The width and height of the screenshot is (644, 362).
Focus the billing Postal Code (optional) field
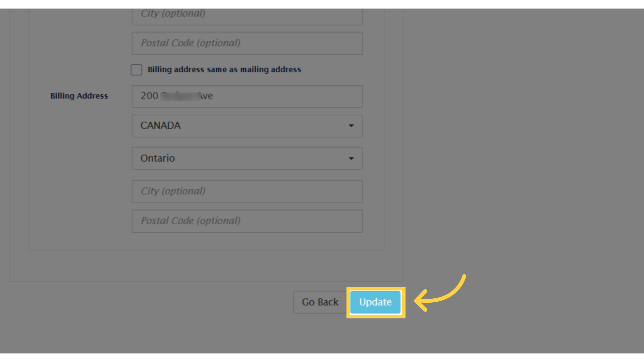(x=247, y=221)
